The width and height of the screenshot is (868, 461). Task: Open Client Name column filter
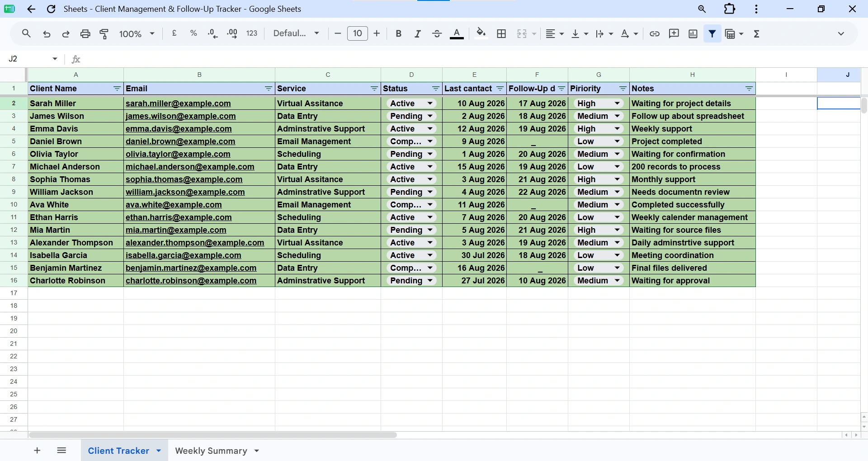117,89
